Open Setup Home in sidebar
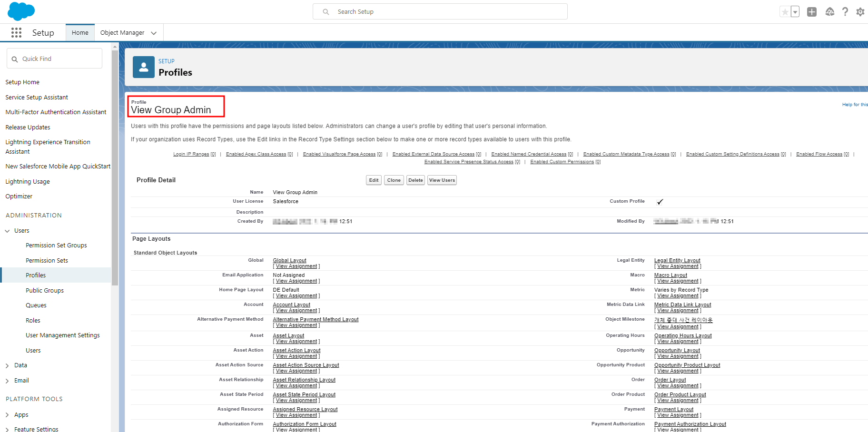This screenshot has height=432, width=868. pos(22,82)
